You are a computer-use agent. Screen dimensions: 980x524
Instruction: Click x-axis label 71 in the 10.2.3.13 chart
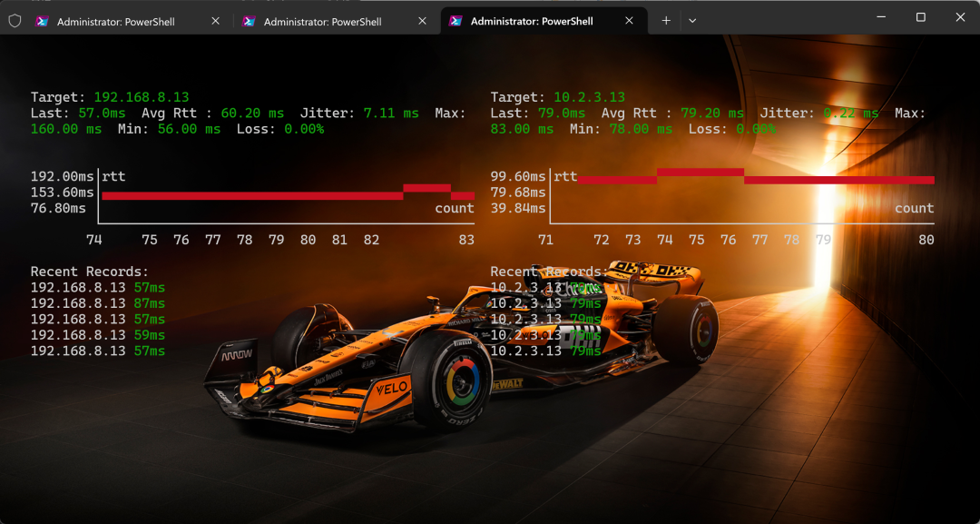[545, 240]
